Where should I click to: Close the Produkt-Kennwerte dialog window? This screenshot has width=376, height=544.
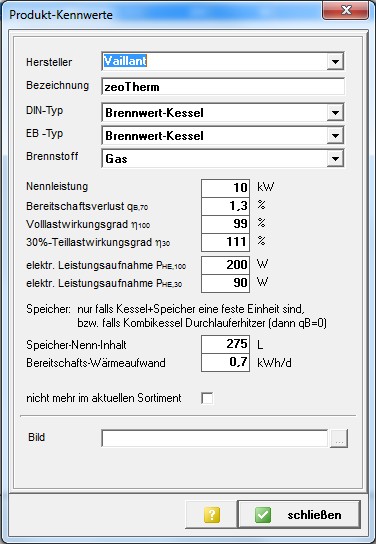[345, 10]
